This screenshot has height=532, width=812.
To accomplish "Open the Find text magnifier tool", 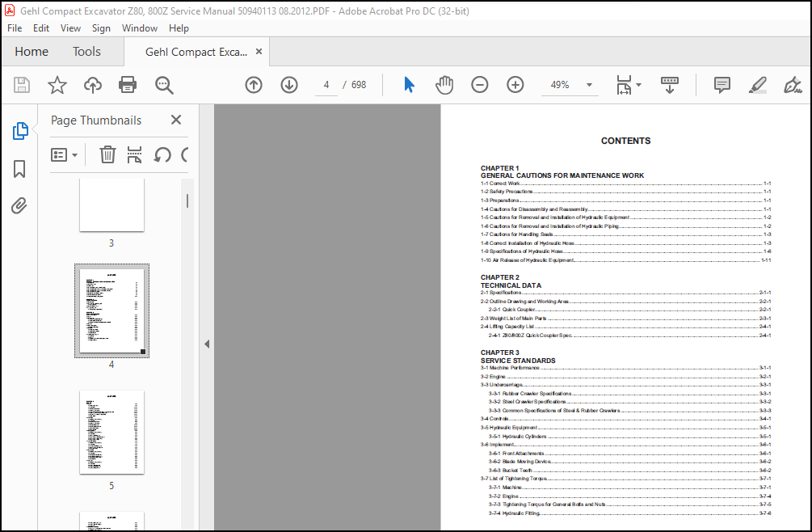I will pos(164,85).
